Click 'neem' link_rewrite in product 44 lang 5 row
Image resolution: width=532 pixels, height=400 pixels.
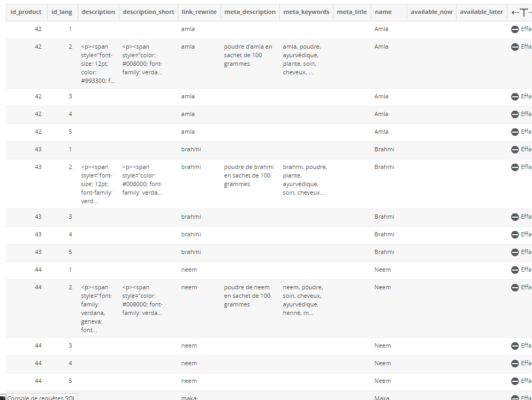point(188,381)
